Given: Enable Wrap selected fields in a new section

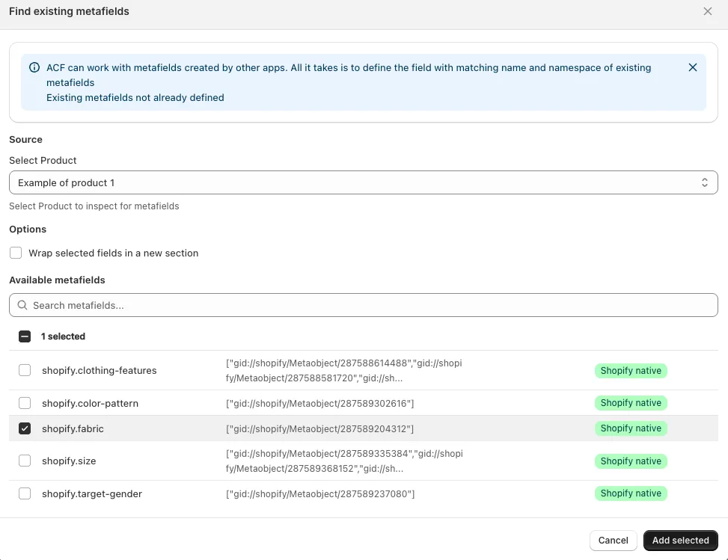Looking at the screenshot, I should click(x=16, y=253).
